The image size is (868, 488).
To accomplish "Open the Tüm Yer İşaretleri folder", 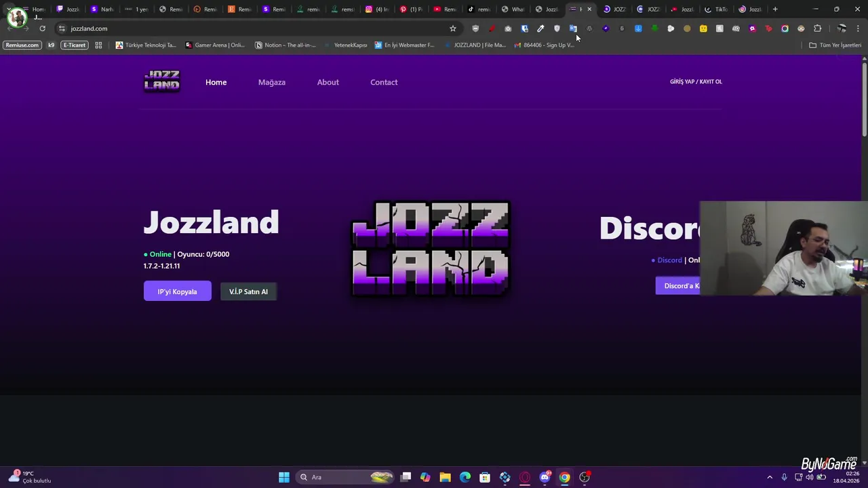I will pyautogui.click(x=835, y=45).
